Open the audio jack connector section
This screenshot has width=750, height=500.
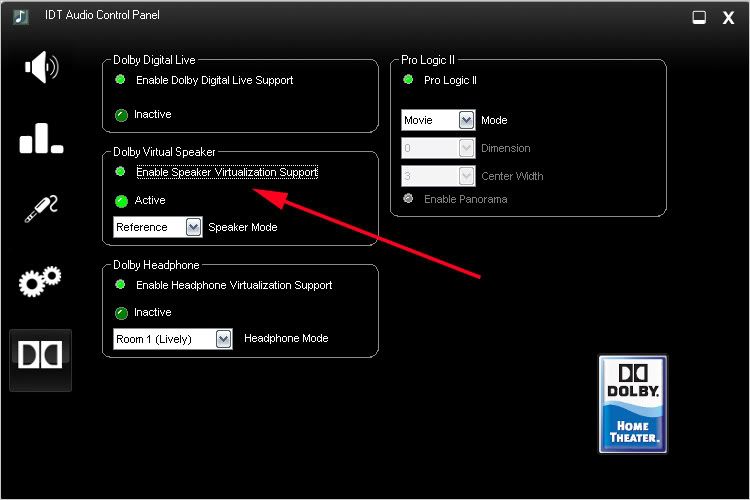pos(41,209)
